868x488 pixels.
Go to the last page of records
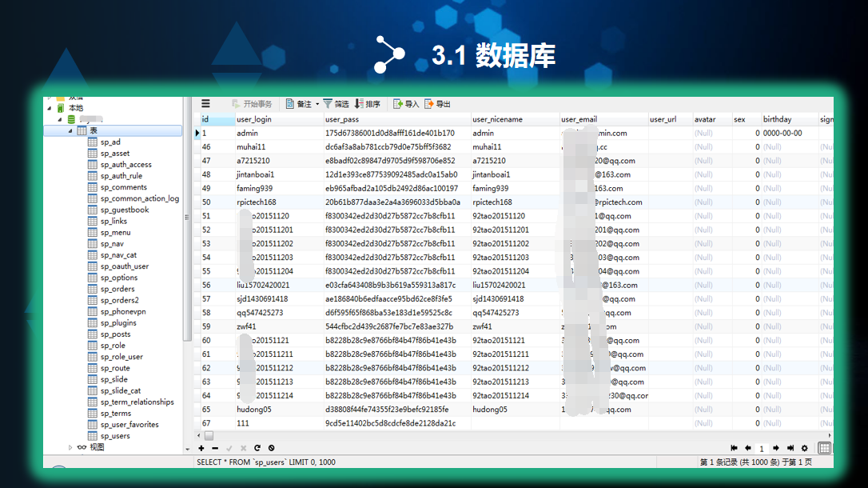click(x=790, y=449)
